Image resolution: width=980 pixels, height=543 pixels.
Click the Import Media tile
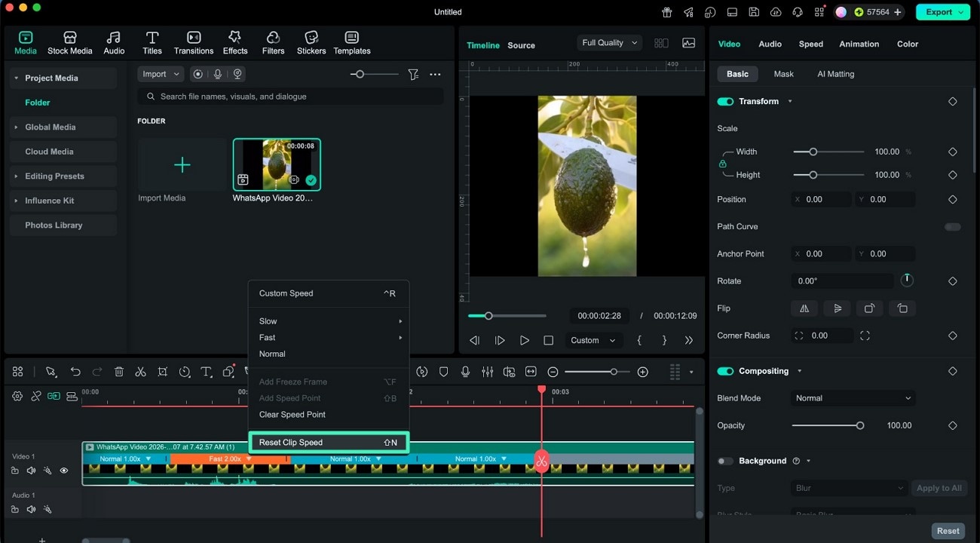182,165
